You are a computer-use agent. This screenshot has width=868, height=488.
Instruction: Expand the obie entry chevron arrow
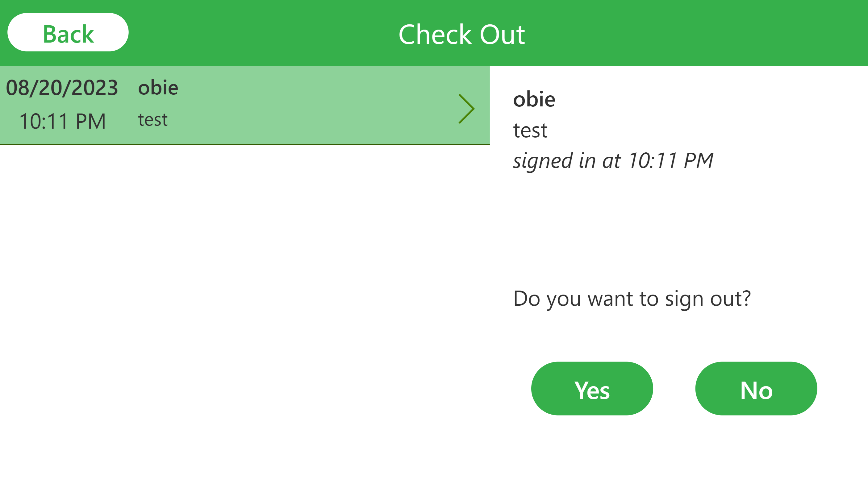[466, 109]
